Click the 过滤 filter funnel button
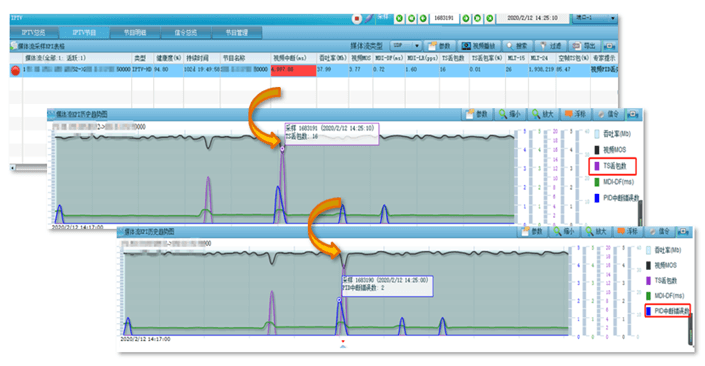 click(551, 46)
